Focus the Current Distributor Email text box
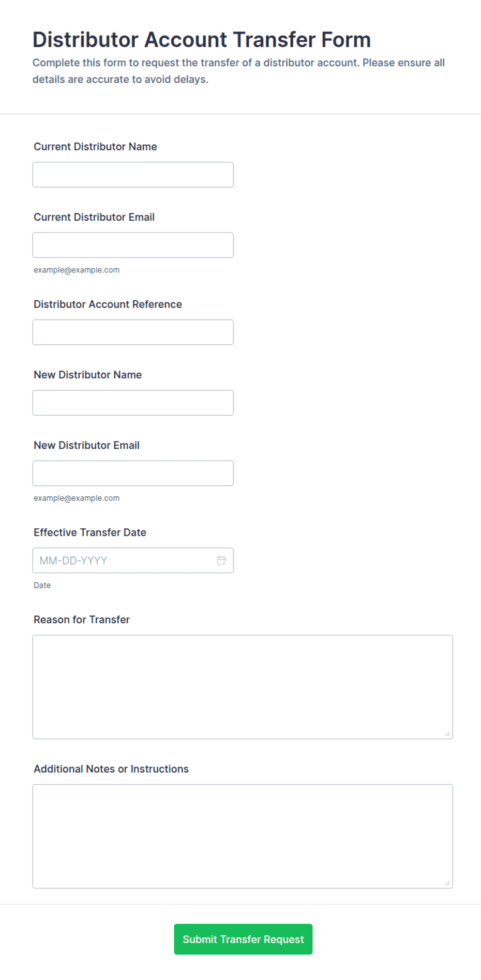481x980 pixels. (x=133, y=245)
